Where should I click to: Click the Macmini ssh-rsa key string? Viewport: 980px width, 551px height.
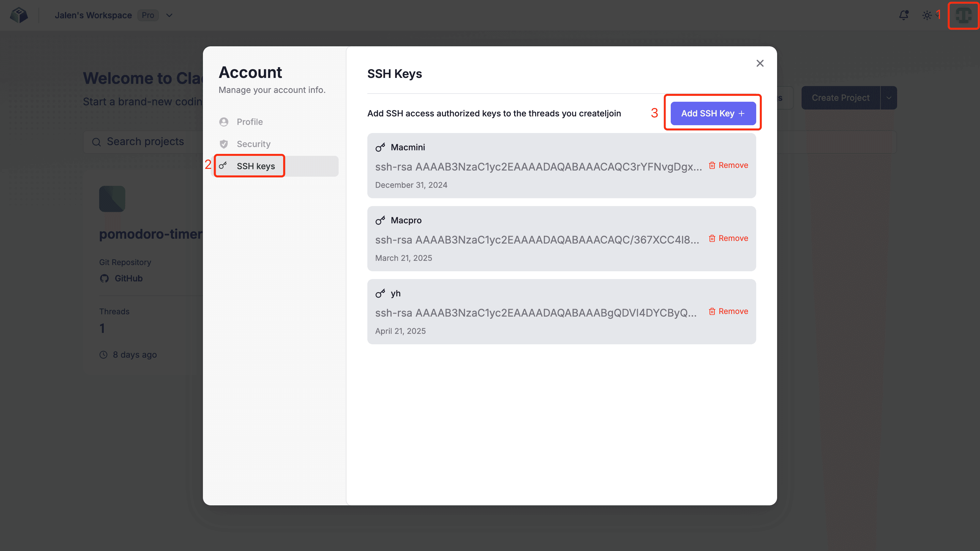pos(538,167)
